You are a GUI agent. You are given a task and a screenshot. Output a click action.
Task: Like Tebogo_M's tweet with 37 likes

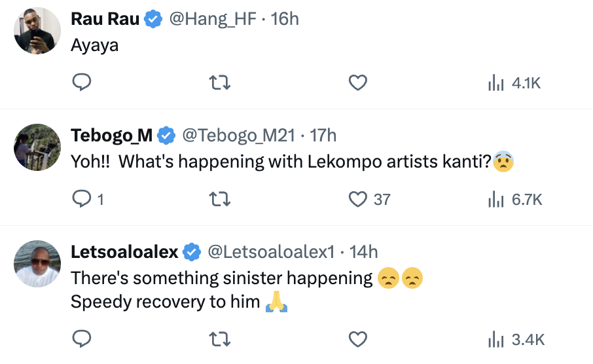point(357,200)
